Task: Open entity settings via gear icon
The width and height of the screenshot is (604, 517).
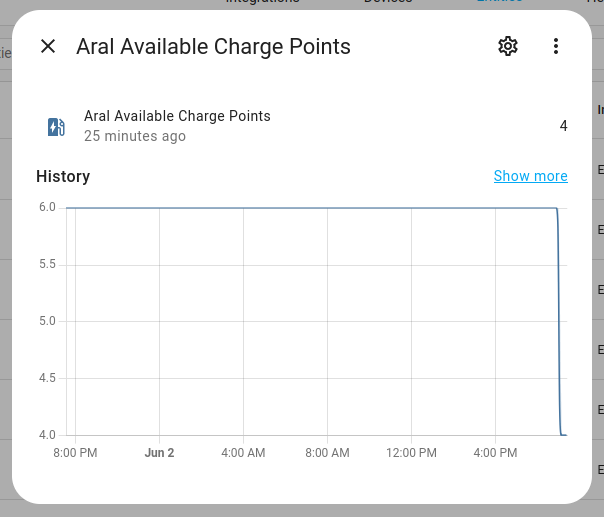Action: [x=508, y=46]
